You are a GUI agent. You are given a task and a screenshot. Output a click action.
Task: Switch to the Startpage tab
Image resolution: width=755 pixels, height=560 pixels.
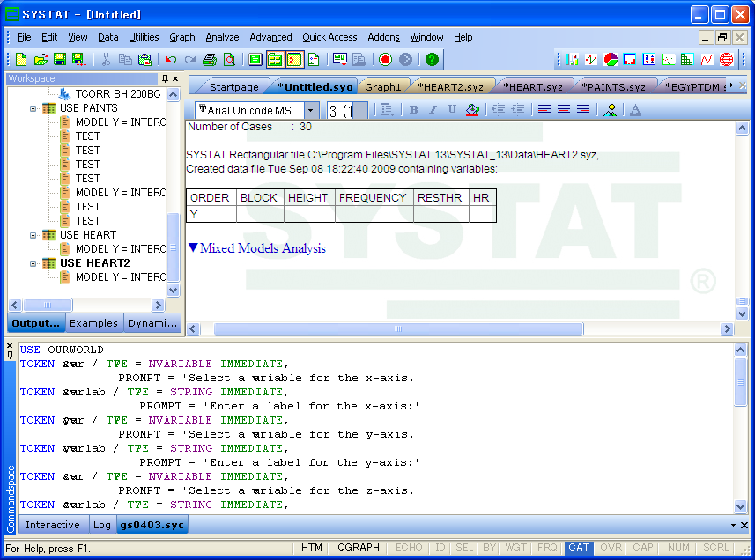point(234,87)
